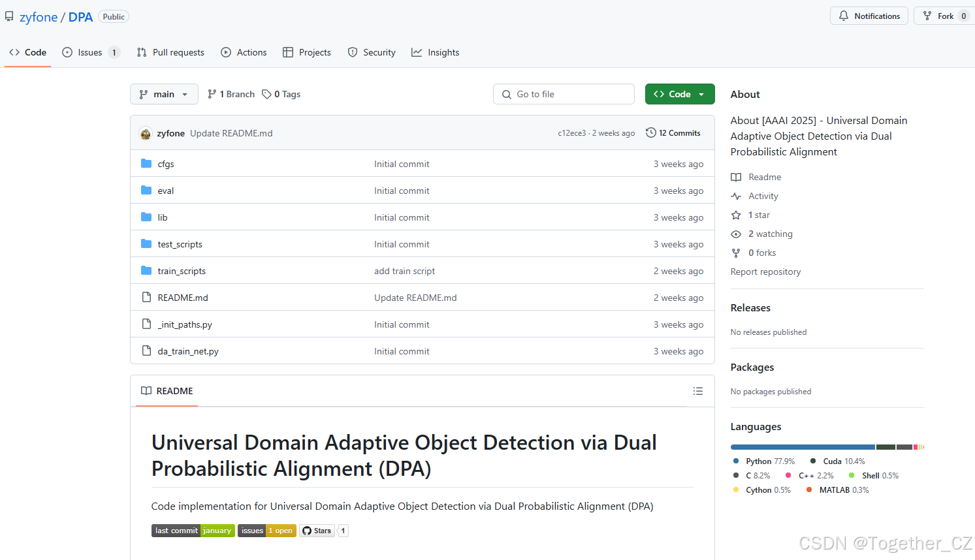This screenshot has width=975, height=560.
Task: Click the Readme book icon in About section
Action: (736, 176)
